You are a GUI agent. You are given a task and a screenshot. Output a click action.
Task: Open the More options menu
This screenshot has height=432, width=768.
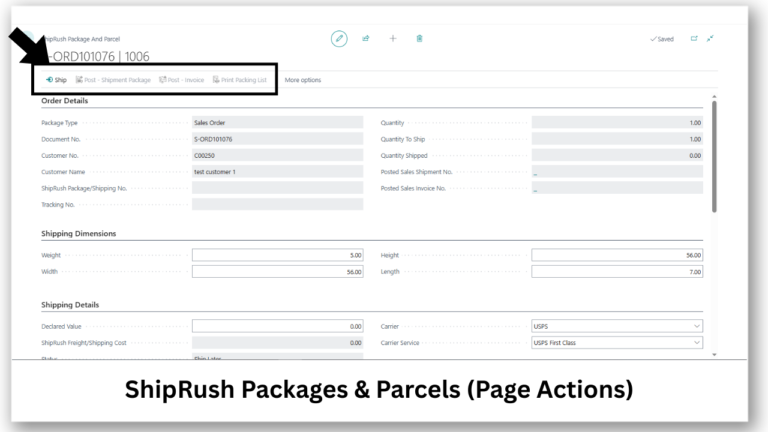coord(303,80)
